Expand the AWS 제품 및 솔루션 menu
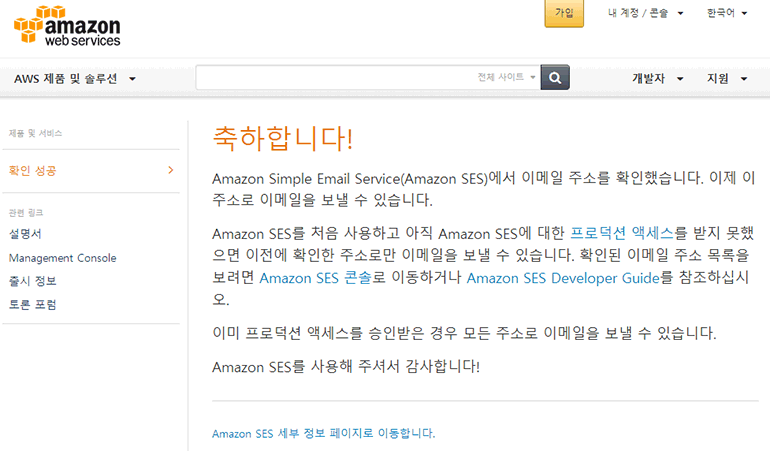Image resolution: width=770 pixels, height=451 pixels. 75,78
